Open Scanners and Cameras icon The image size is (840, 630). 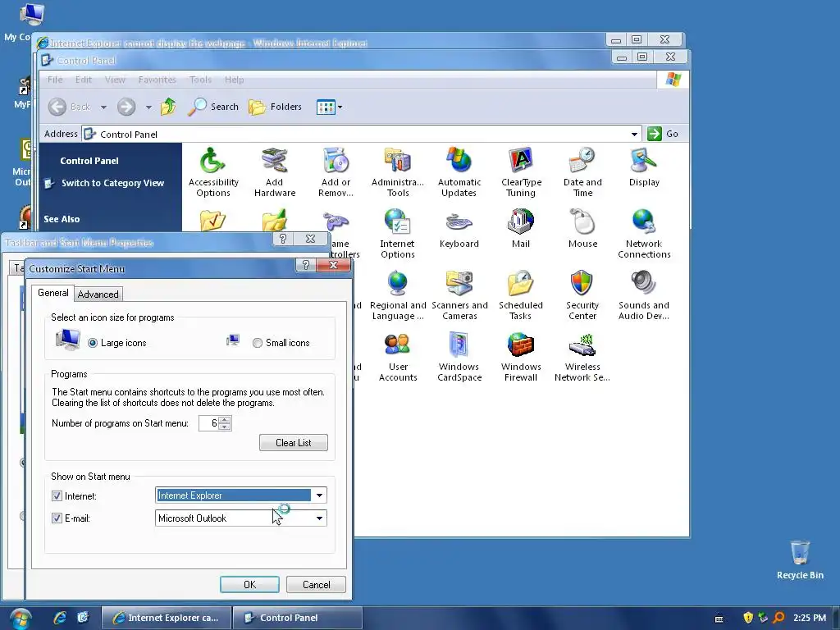[459, 295]
